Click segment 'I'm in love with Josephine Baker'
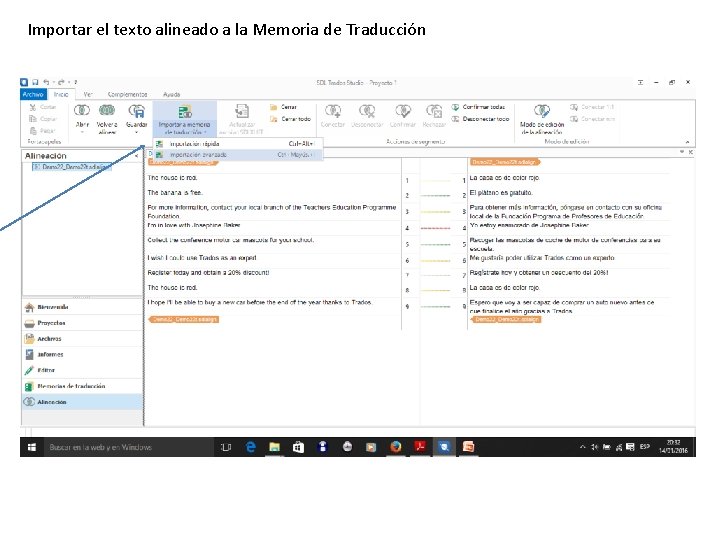The height and width of the screenshot is (540, 720). [194, 225]
